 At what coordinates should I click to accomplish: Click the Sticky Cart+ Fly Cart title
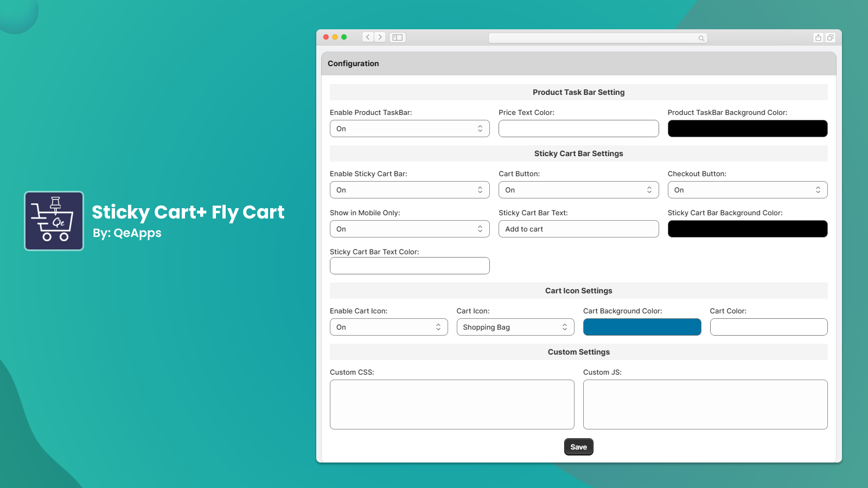(x=188, y=212)
